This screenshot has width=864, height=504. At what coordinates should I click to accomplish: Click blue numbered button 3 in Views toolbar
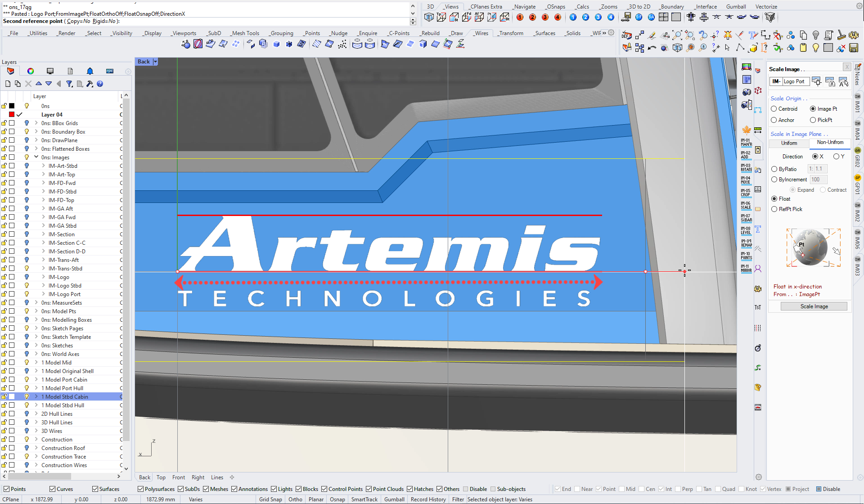tap(598, 17)
